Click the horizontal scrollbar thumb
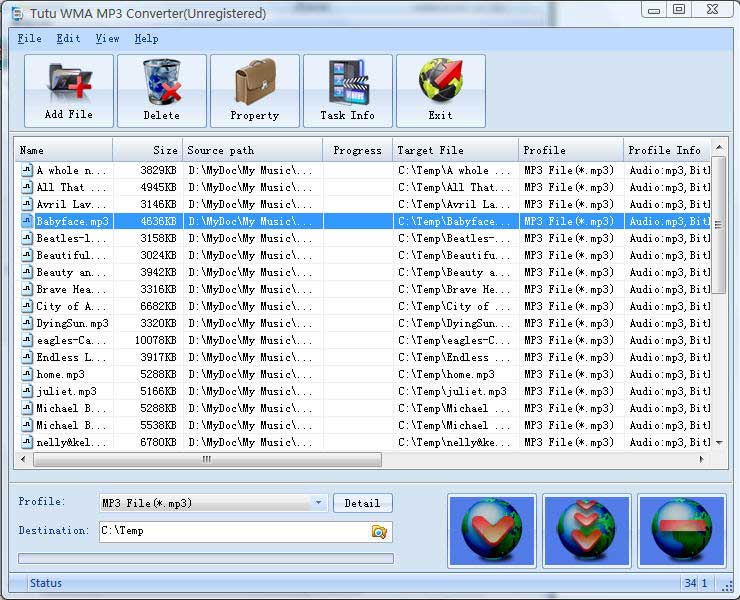Screen dimensions: 740x600 coord(207,459)
